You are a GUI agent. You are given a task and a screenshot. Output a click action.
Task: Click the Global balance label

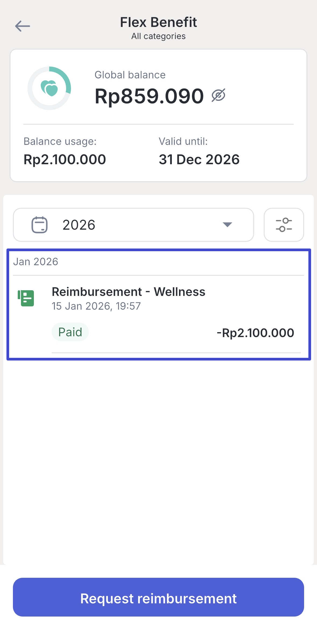tap(130, 75)
